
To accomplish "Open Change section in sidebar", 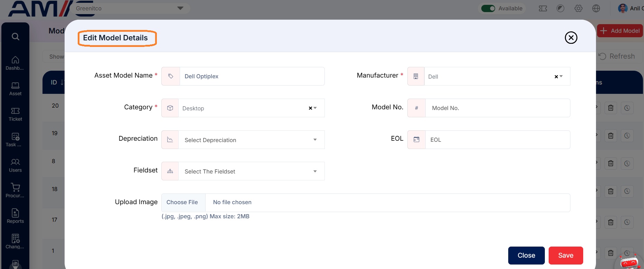I will coord(15,242).
